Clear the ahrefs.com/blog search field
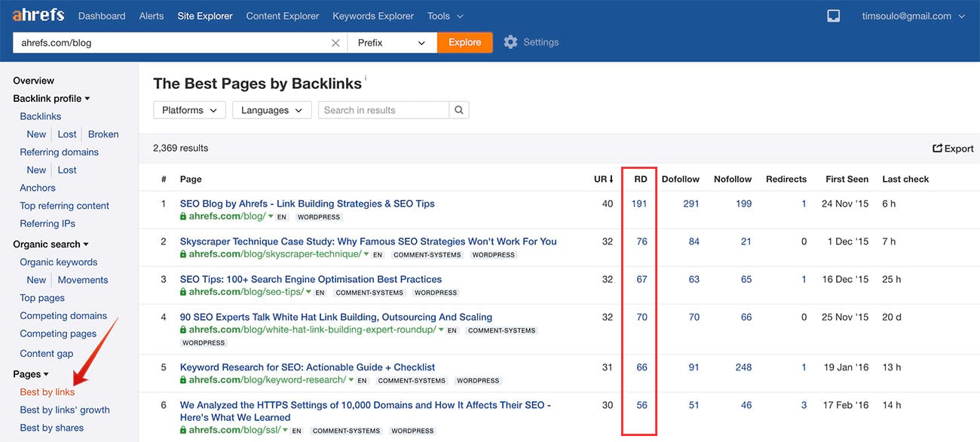The height and width of the screenshot is (442, 980). (x=335, y=43)
